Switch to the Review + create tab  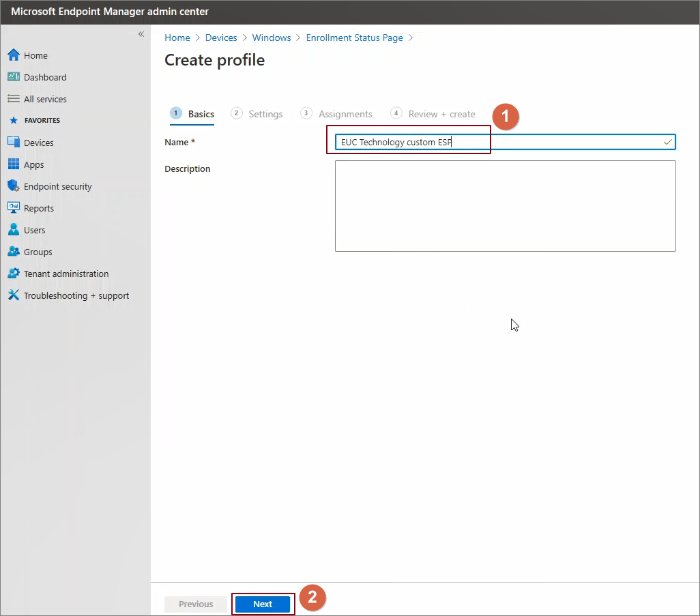pos(433,115)
